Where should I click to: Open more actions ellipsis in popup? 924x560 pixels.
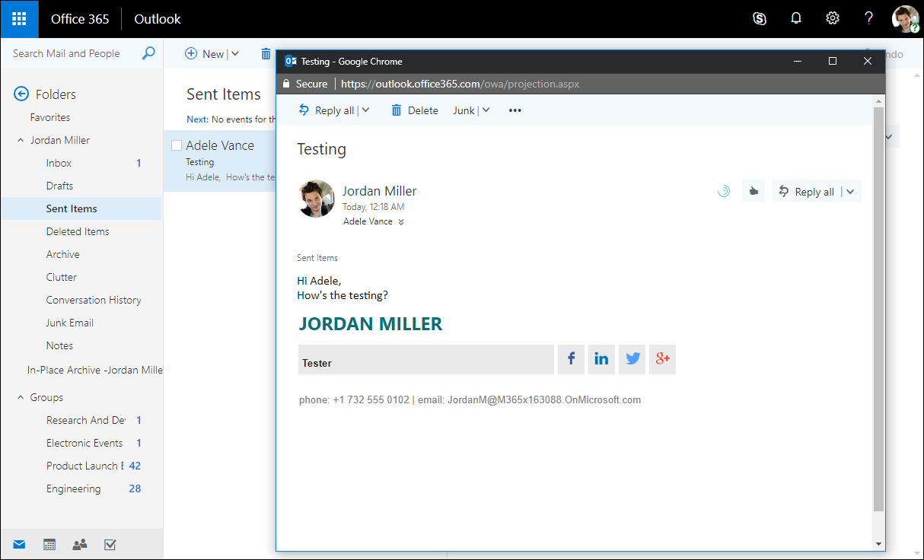tap(515, 110)
